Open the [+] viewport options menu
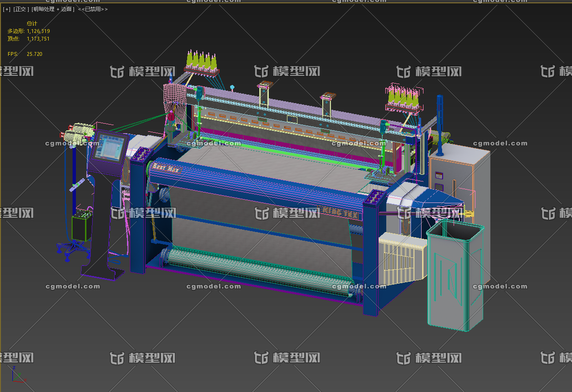 7,9
